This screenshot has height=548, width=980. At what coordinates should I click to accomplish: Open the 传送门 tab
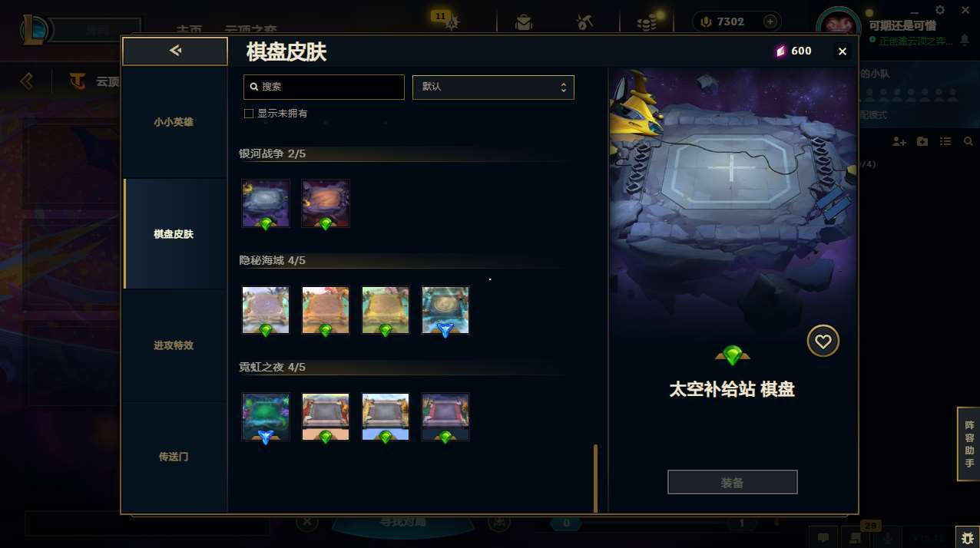pos(174,457)
